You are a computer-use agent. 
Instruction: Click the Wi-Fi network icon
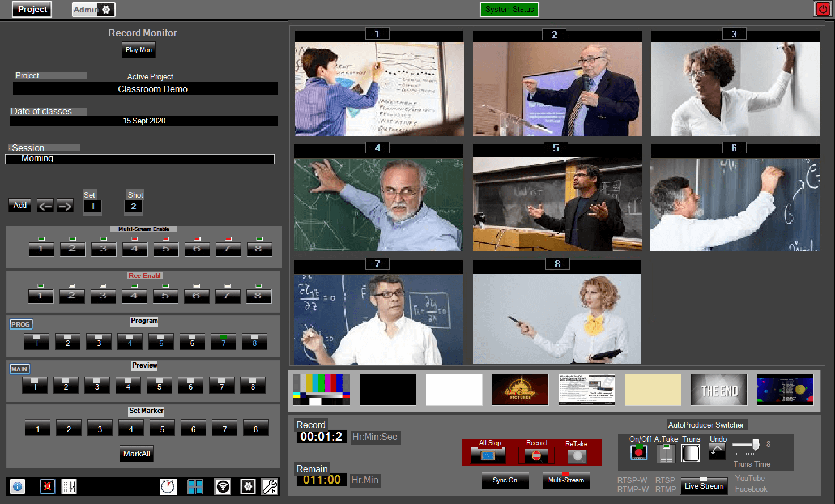point(223,486)
